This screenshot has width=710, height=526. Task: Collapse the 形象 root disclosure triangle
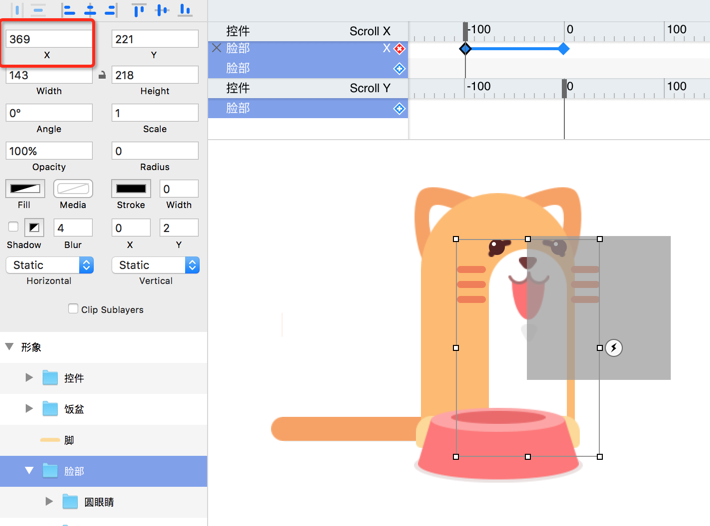point(9,347)
